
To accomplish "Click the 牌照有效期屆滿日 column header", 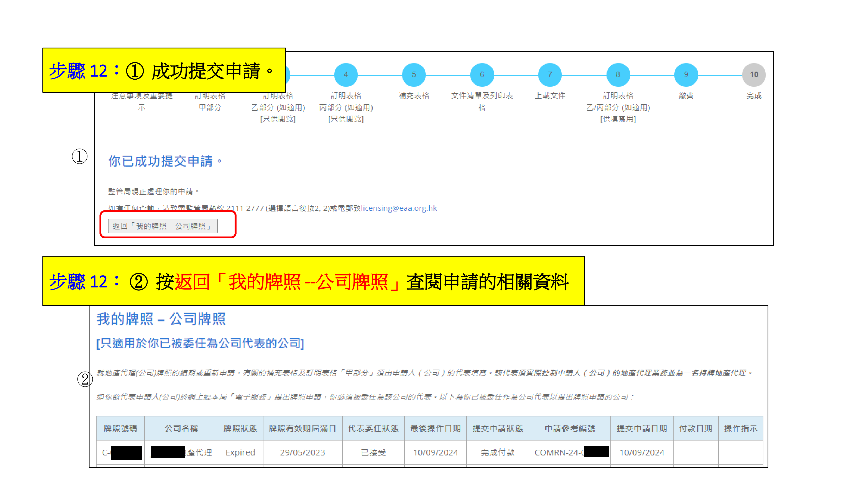I will (302, 428).
